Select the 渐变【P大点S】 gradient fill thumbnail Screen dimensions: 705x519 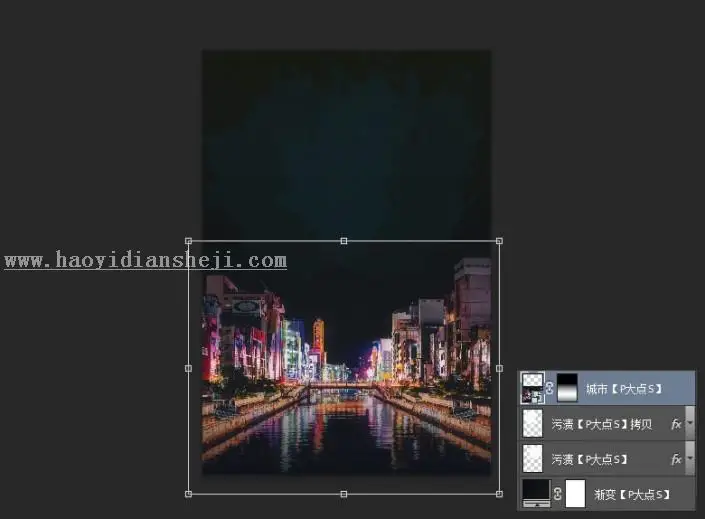pyautogui.click(x=536, y=493)
